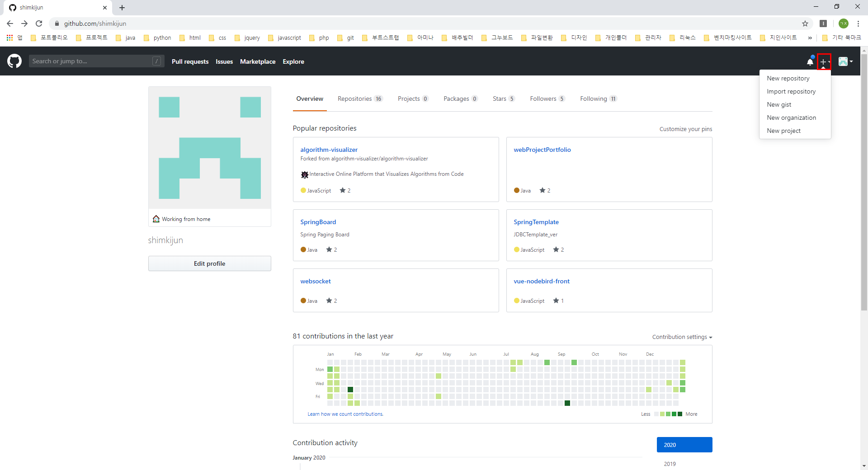This screenshot has height=470, width=868.
Task: Open the Projects tab
Action: tap(413, 99)
